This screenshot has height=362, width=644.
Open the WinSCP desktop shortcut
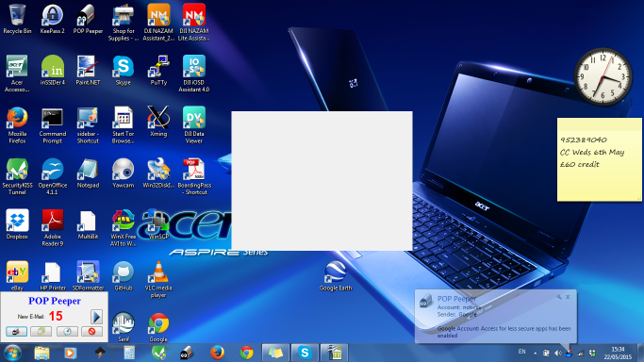click(x=158, y=224)
